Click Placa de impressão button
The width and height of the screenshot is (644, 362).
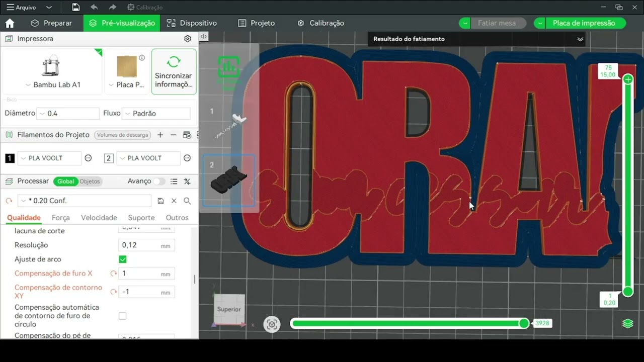[x=584, y=23]
